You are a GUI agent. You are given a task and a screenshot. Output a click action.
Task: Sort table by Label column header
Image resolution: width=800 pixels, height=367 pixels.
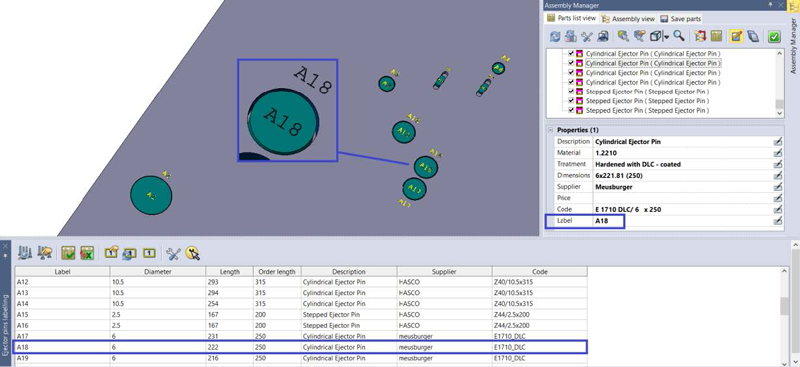62,272
